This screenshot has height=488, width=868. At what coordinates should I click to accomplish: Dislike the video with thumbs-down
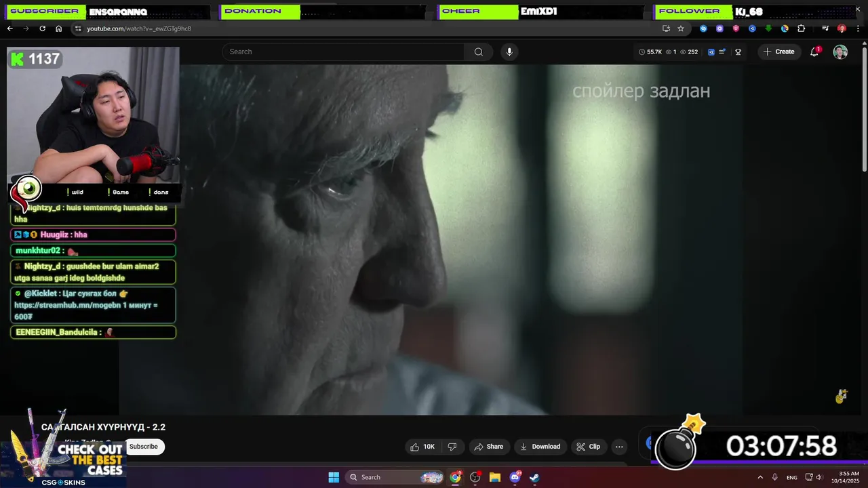(x=452, y=447)
